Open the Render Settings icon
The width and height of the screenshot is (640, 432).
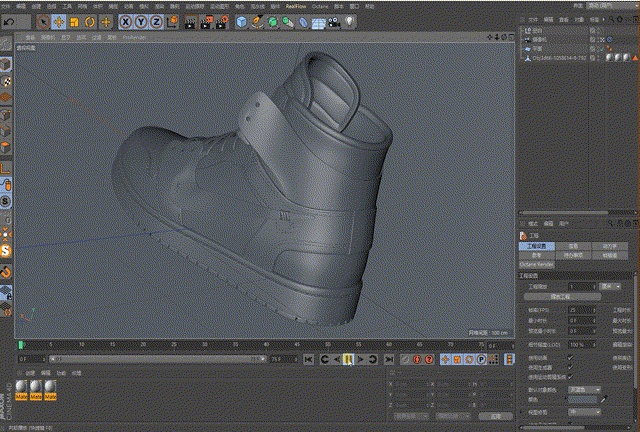[x=222, y=22]
